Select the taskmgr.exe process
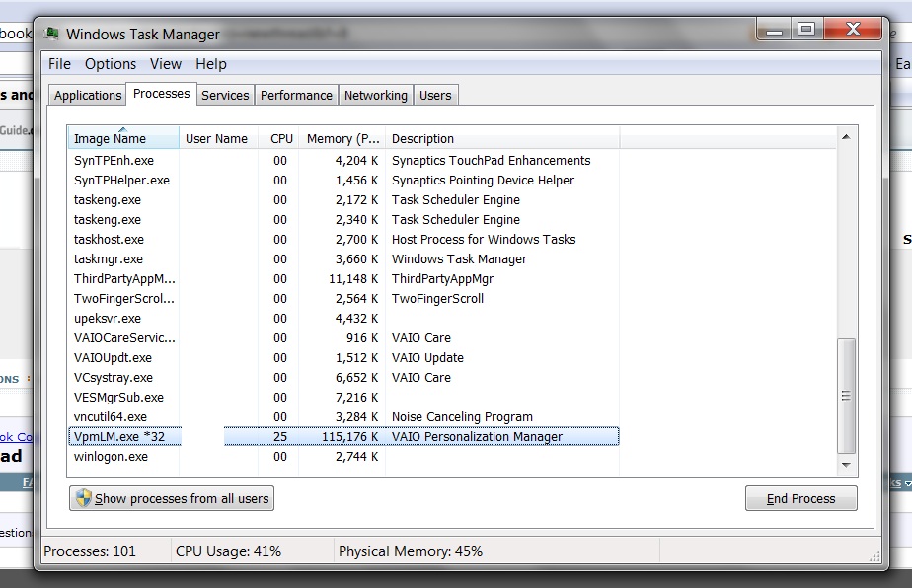 coord(343,259)
